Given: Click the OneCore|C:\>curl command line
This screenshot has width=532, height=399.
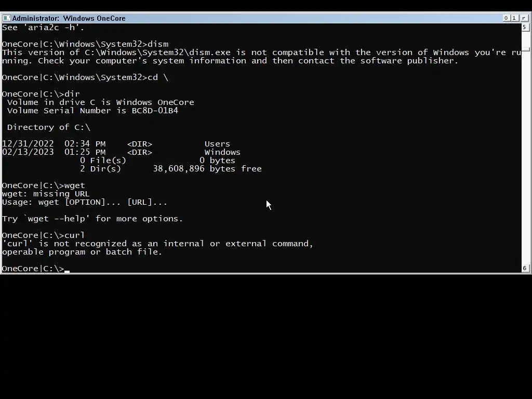Looking at the screenshot, I should [44, 235].
